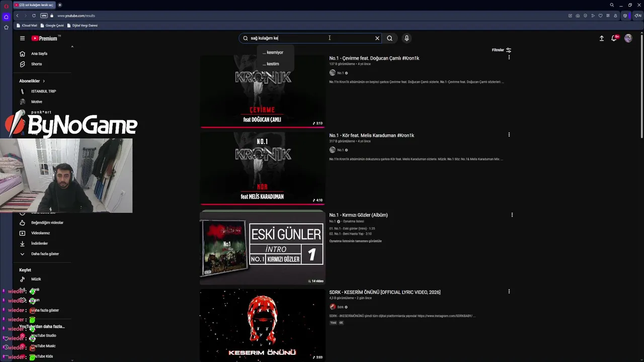
Task: Run search with the magnifier button
Action: 389,38
